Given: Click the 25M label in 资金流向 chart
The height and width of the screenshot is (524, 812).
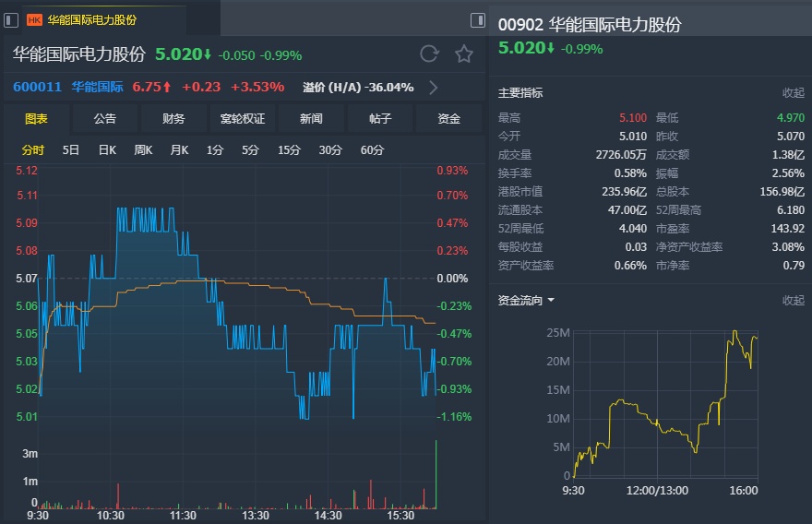Looking at the screenshot, I should tap(558, 332).
